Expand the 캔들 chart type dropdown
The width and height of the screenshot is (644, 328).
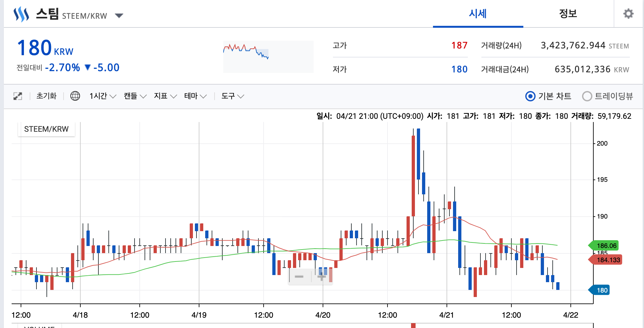click(135, 96)
